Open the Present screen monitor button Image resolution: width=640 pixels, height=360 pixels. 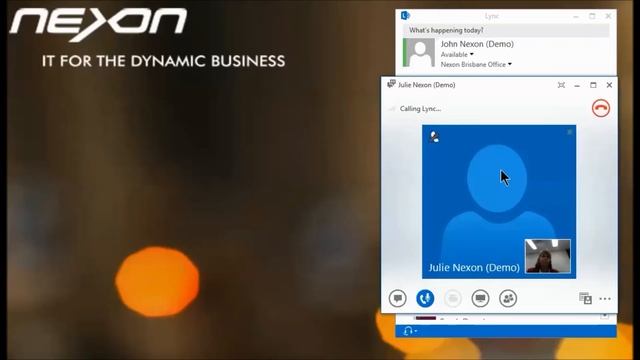pos(480,298)
